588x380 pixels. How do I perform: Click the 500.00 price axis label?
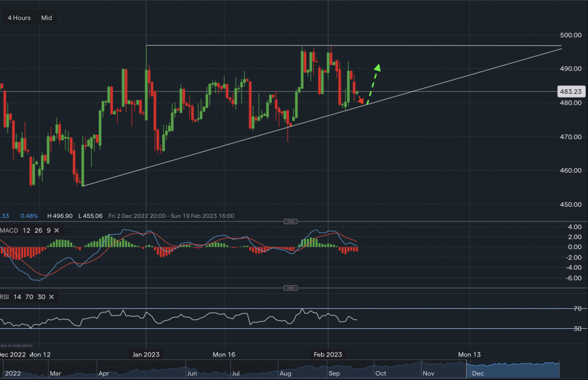(x=570, y=35)
